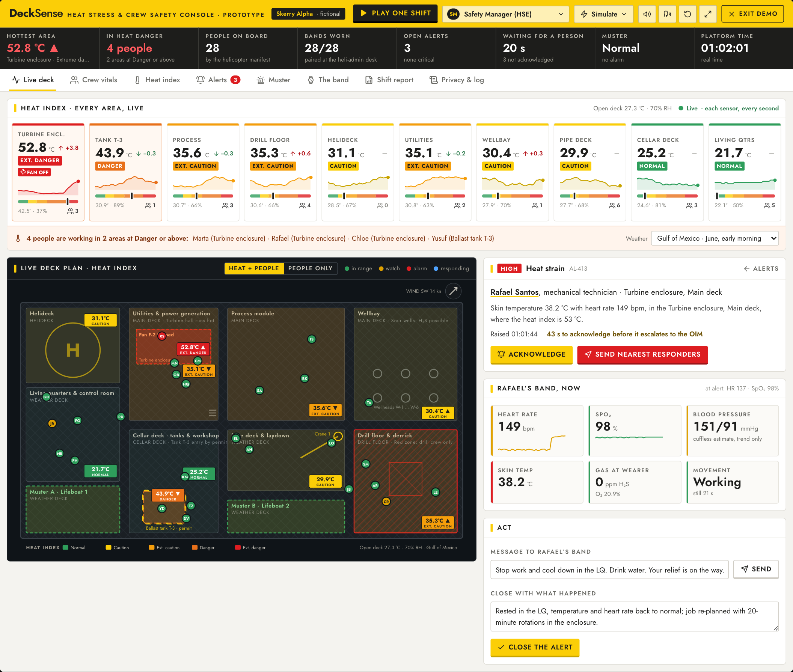The image size is (793, 672).
Task: Open the Rafael Santos name link
Action: 514,292
